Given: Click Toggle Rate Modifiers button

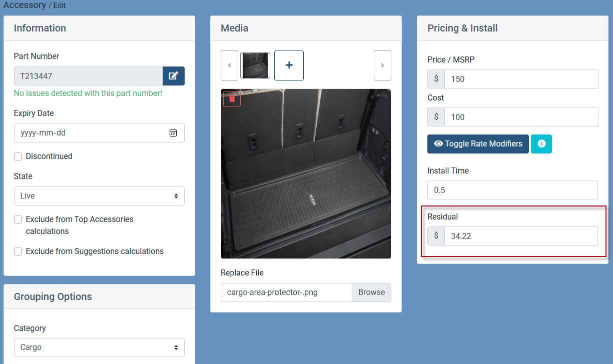Looking at the screenshot, I should click(x=478, y=144).
